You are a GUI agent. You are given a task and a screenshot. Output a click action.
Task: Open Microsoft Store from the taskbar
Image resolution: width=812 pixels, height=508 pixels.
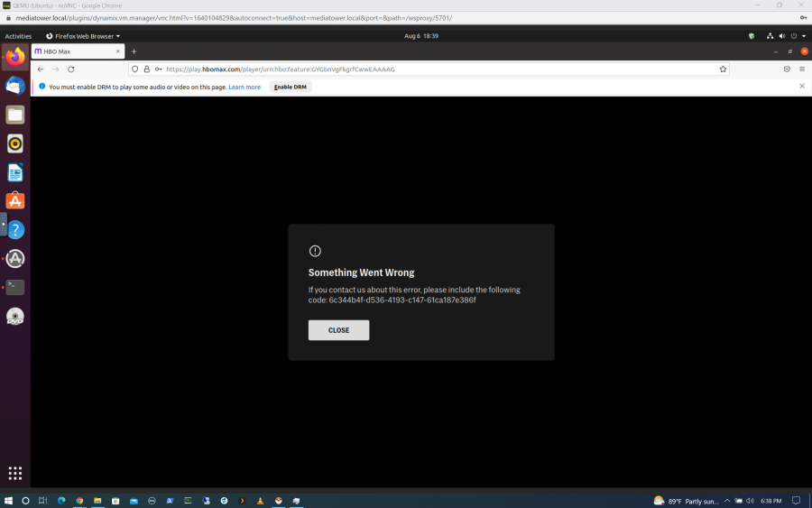point(115,501)
